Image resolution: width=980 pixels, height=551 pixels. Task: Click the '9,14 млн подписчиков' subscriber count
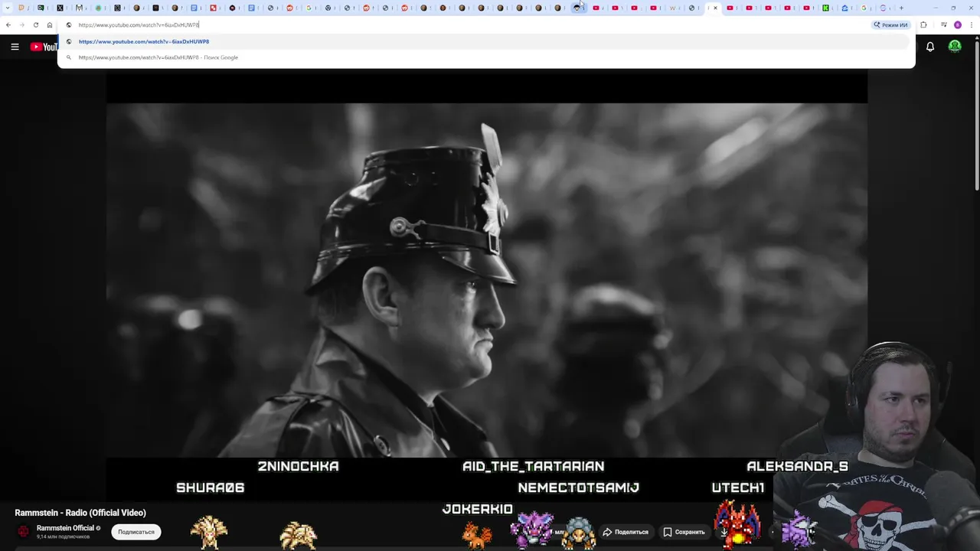point(63,536)
